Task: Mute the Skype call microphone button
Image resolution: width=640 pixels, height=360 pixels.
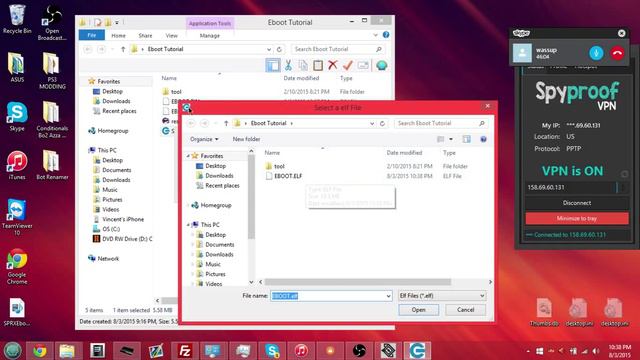Action: point(596,53)
